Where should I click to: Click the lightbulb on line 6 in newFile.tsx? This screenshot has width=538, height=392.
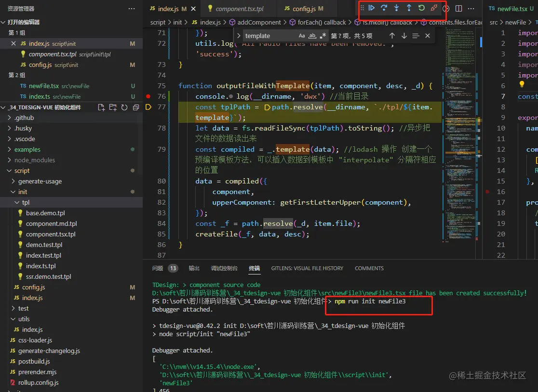pyautogui.click(x=522, y=84)
